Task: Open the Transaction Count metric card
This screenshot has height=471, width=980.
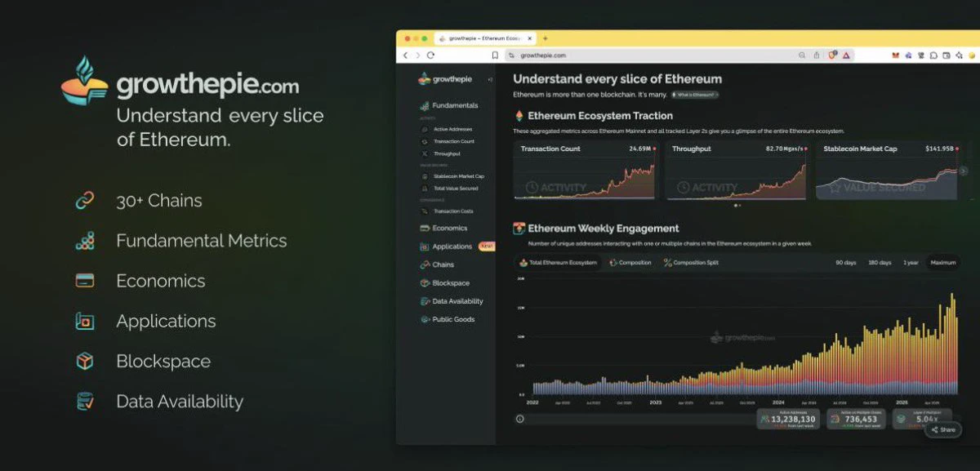Action: coord(586,171)
